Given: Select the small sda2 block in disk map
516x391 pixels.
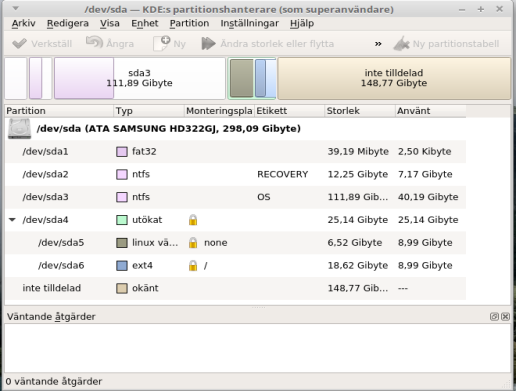Looking at the screenshot, I should coord(40,78).
